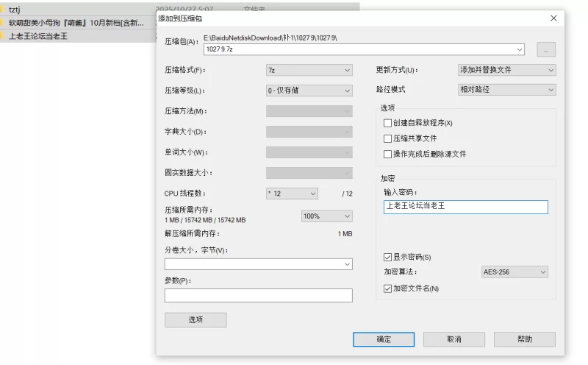Enable 操作完成后删除源文件 checkbox
The image size is (588, 365).
(388, 154)
